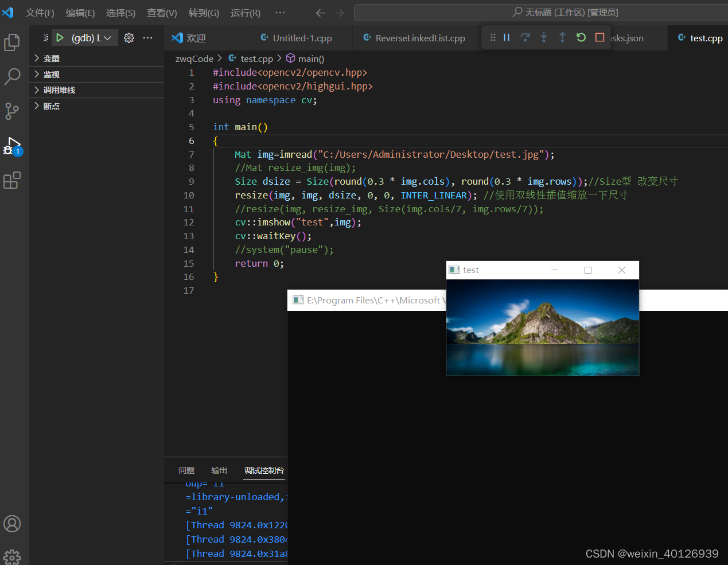
Task: Click the imread call on line 7
Action: [295, 154]
